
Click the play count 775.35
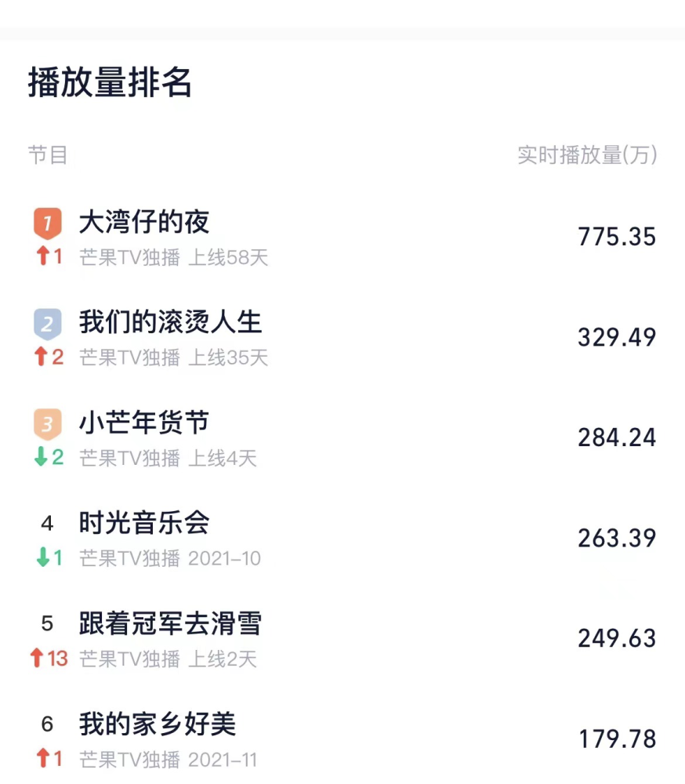(617, 237)
